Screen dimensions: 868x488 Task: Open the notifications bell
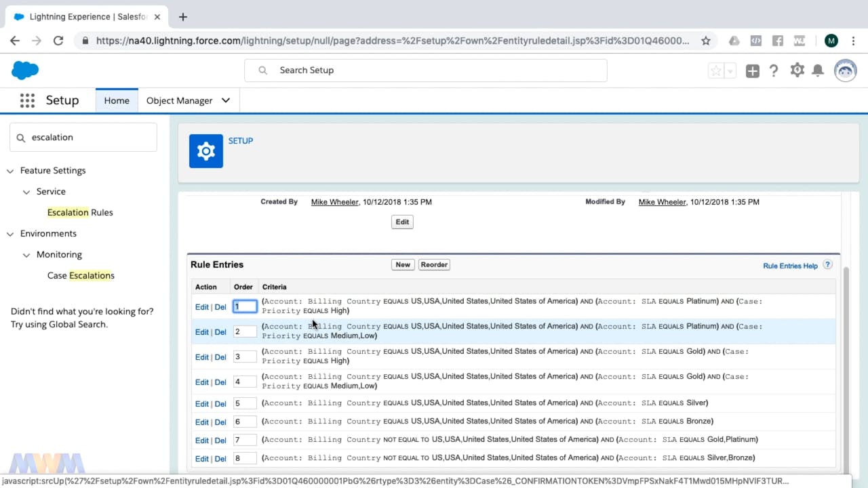click(x=818, y=70)
